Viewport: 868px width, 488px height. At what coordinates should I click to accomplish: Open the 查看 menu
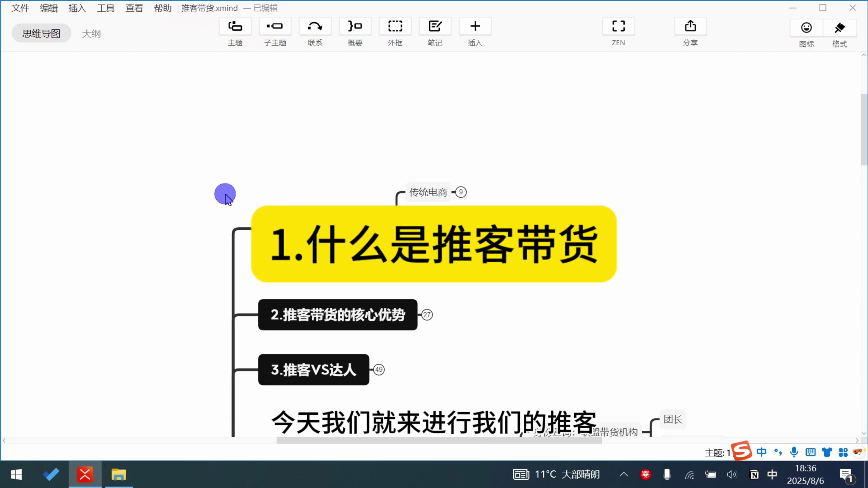click(134, 8)
